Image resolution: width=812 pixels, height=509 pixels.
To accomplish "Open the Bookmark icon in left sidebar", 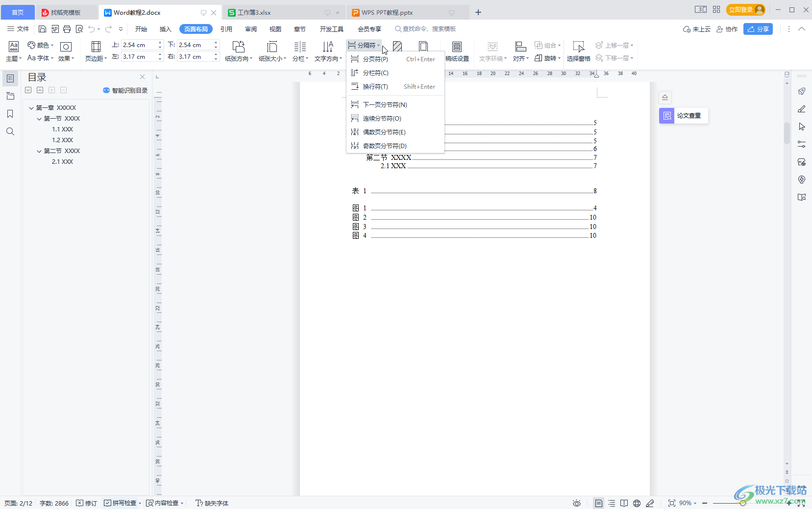I will coord(10,114).
